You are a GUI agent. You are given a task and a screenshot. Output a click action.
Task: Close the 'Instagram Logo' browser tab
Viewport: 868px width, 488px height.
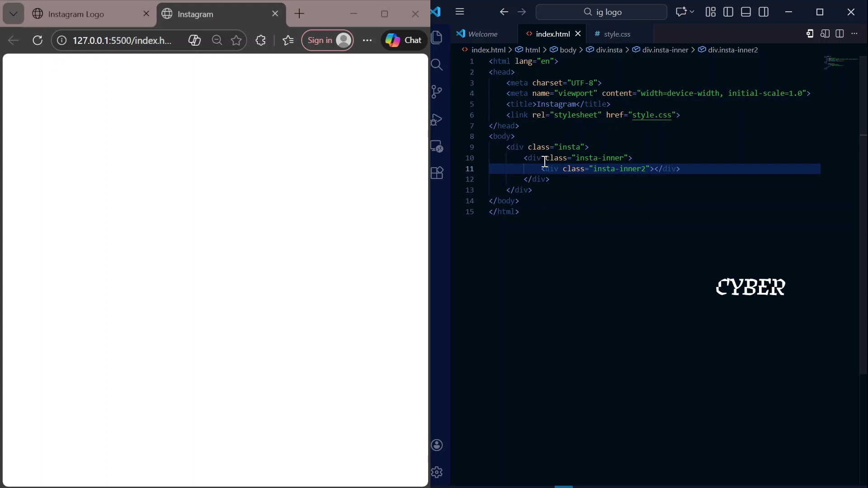tap(146, 14)
